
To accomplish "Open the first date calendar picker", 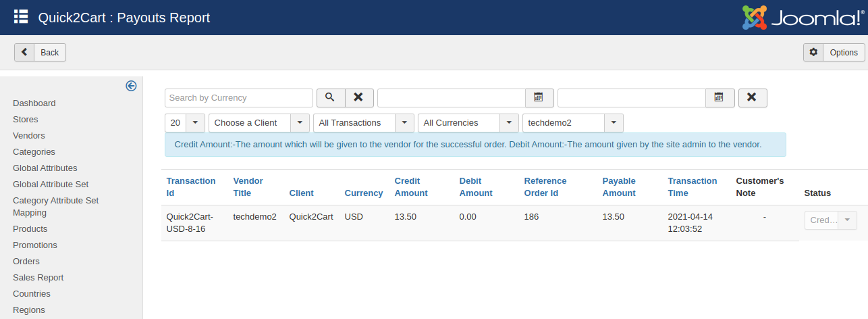I will [x=539, y=98].
